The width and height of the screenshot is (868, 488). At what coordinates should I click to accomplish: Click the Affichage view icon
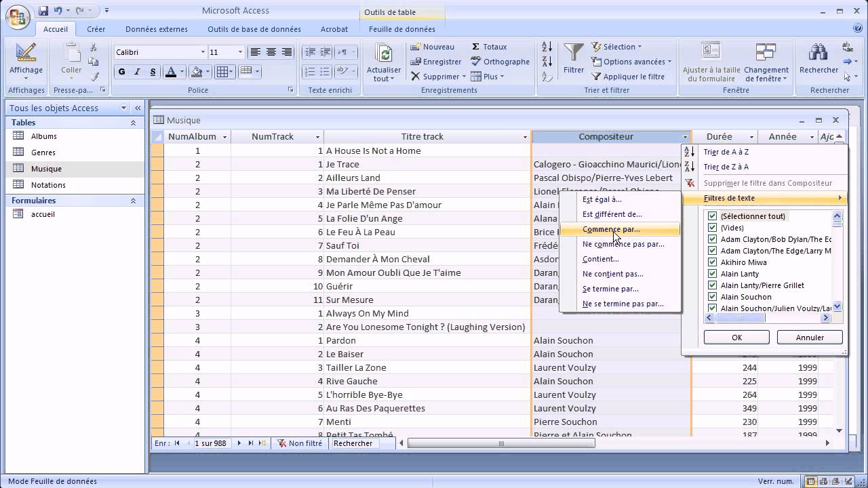26,53
